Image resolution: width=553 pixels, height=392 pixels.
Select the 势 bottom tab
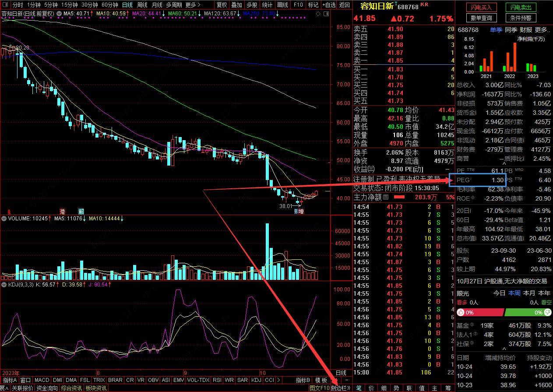tap(397, 388)
